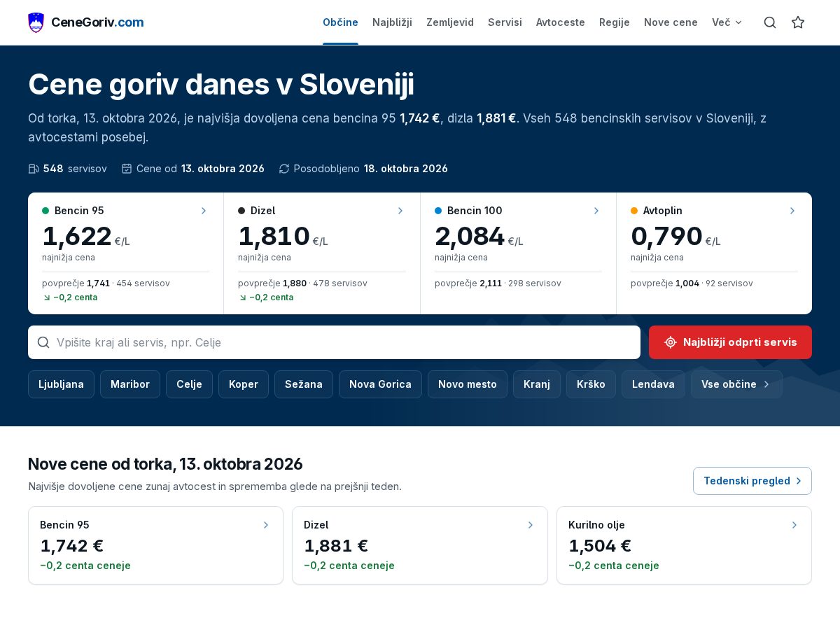The image size is (840, 630).
Task: Click 'povprečje 2,111 · 298 servisov' text
Action: pyautogui.click(x=498, y=283)
